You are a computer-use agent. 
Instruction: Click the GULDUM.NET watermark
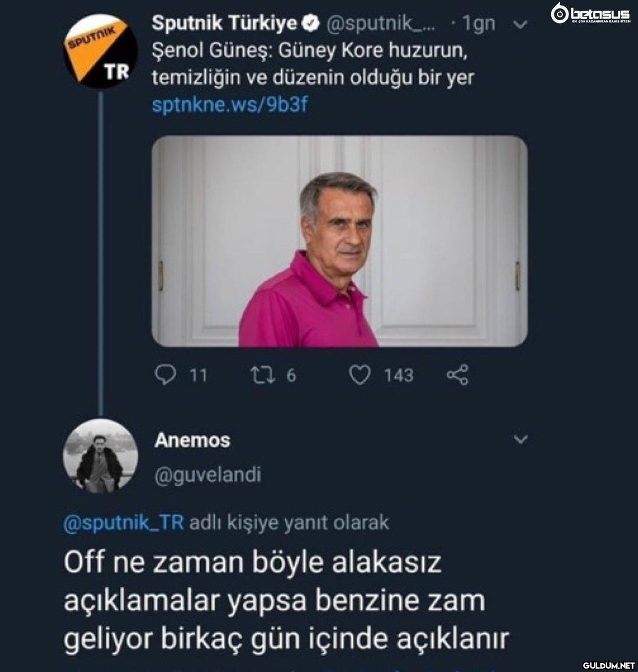(608, 665)
